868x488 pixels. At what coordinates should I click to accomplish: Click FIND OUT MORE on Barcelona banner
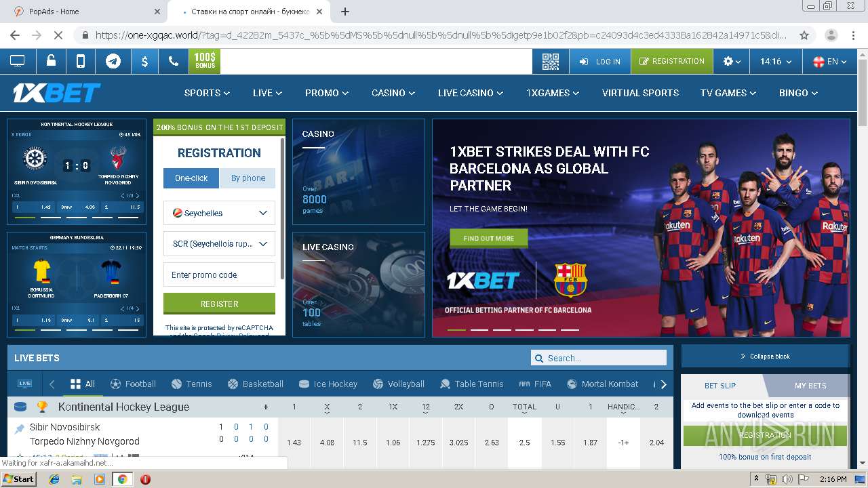point(488,239)
